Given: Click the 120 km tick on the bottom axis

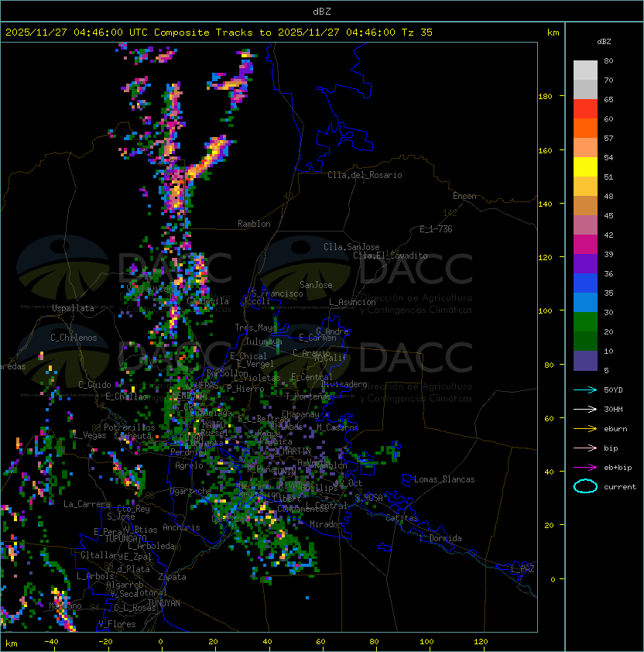Looking at the screenshot, I should coord(481,642).
